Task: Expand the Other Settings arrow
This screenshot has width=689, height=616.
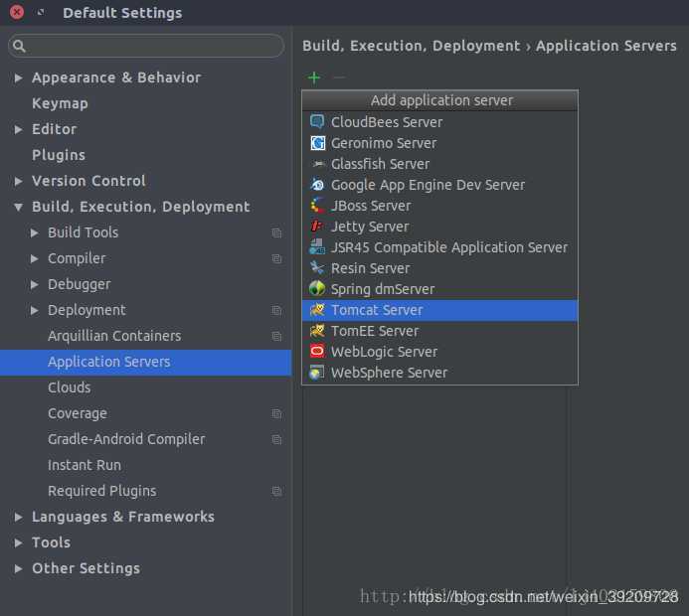Action: [x=18, y=568]
